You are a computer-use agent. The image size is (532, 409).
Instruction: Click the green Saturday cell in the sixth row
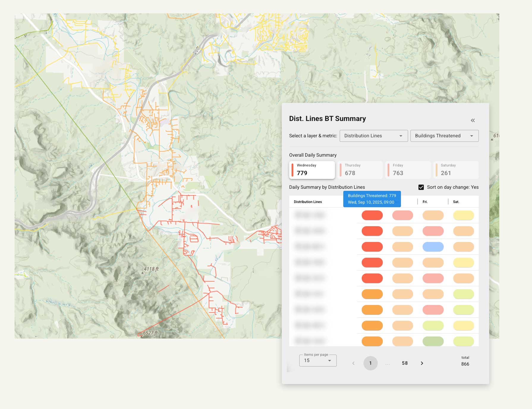tap(463, 294)
